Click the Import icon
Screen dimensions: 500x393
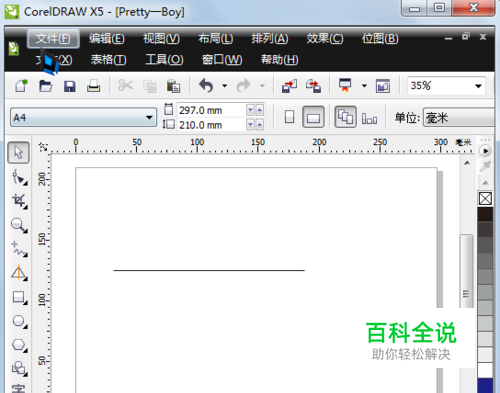[289, 86]
